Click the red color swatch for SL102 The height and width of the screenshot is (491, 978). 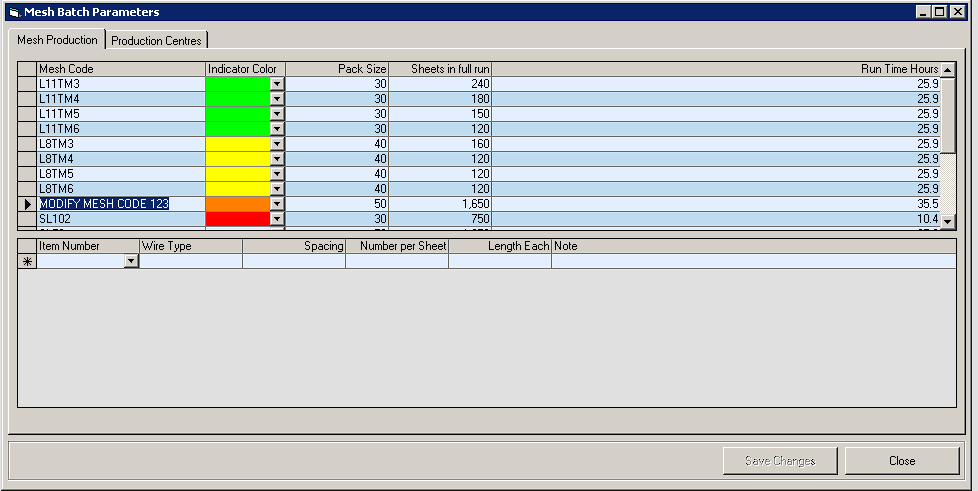click(x=238, y=218)
